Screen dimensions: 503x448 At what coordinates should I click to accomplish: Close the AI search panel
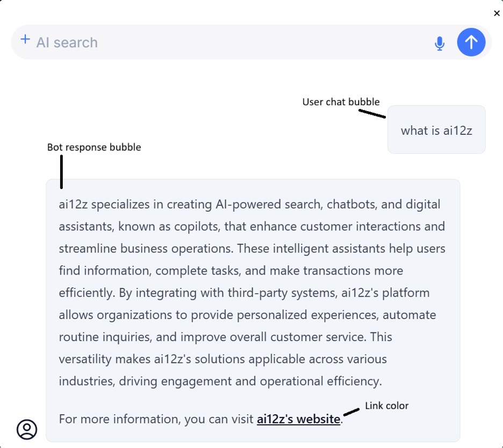497,13
